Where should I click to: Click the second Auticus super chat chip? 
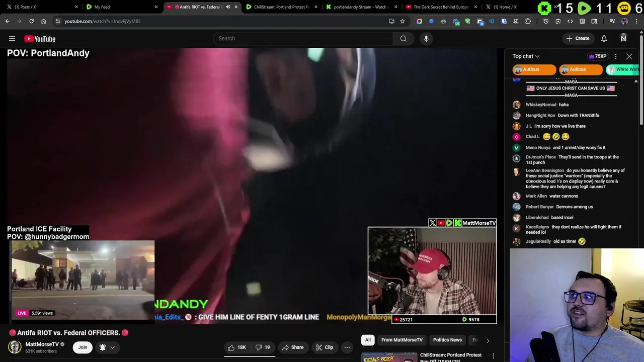(581, 69)
